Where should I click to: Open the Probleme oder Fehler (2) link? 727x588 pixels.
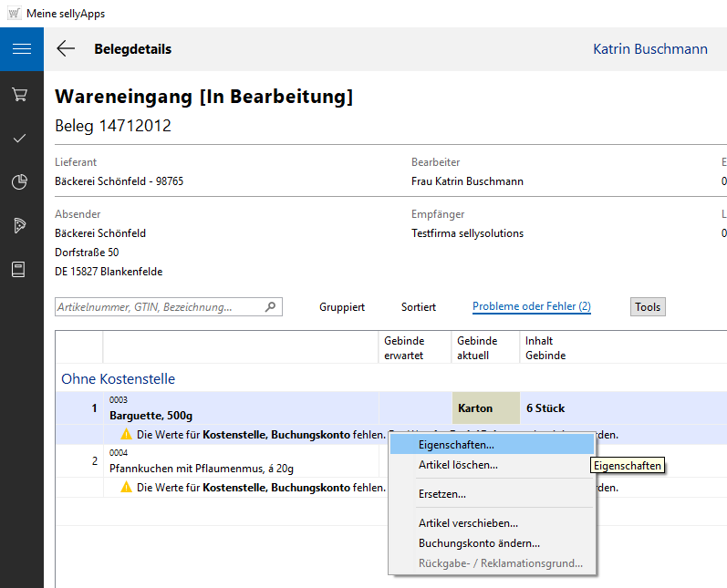coord(531,307)
